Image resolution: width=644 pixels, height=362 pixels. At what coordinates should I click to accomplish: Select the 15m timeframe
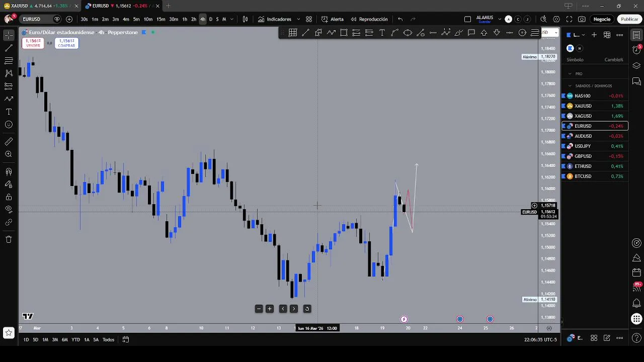[x=160, y=19]
